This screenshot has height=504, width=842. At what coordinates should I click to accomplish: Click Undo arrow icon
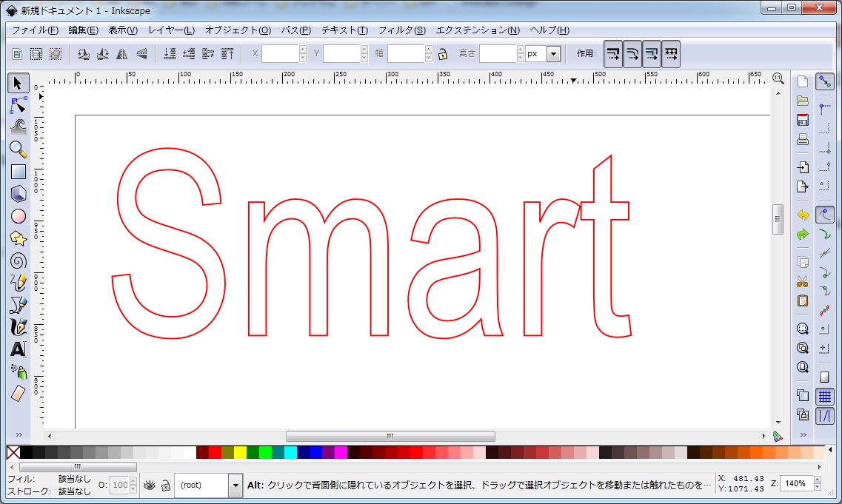point(803,215)
